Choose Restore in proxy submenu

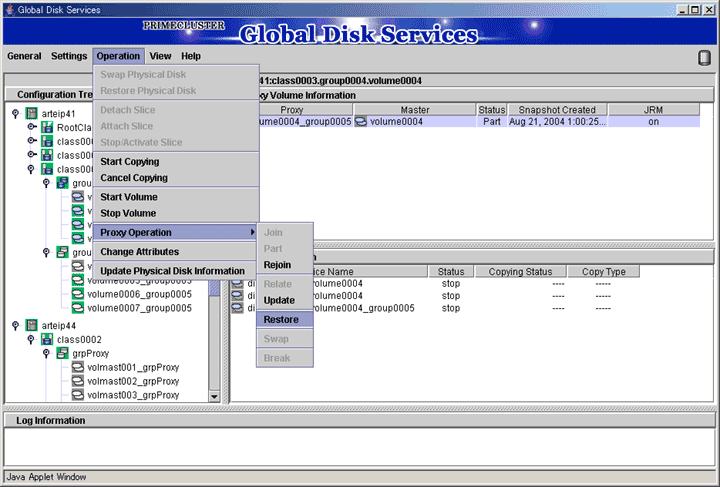click(285, 319)
